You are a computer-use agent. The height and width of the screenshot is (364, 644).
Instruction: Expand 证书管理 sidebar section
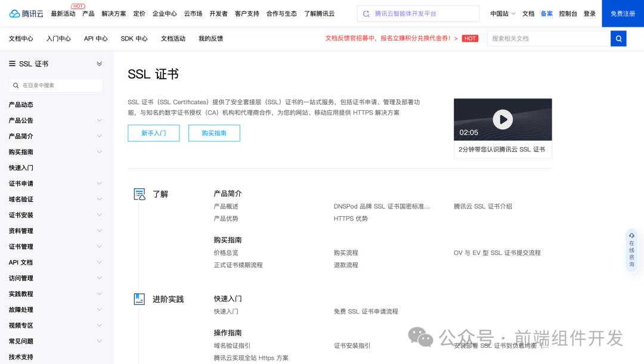coord(100,246)
